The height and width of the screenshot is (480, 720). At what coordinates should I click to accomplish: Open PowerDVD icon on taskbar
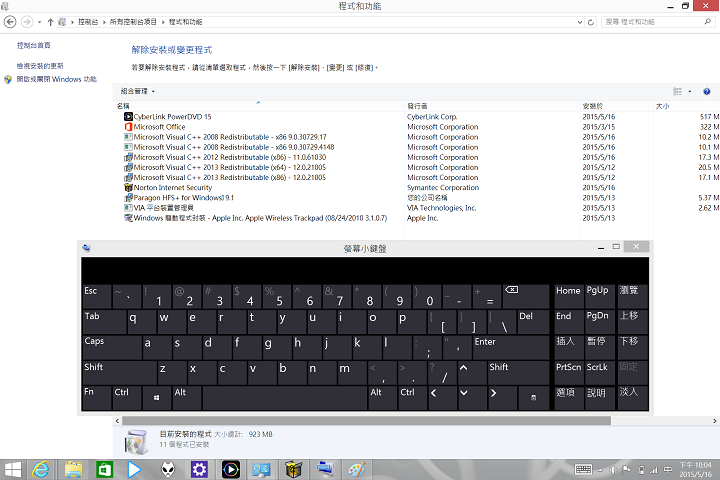point(230,469)
